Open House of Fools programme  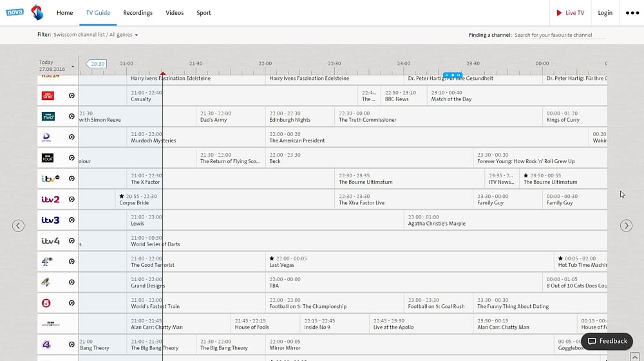pos(265,324)
